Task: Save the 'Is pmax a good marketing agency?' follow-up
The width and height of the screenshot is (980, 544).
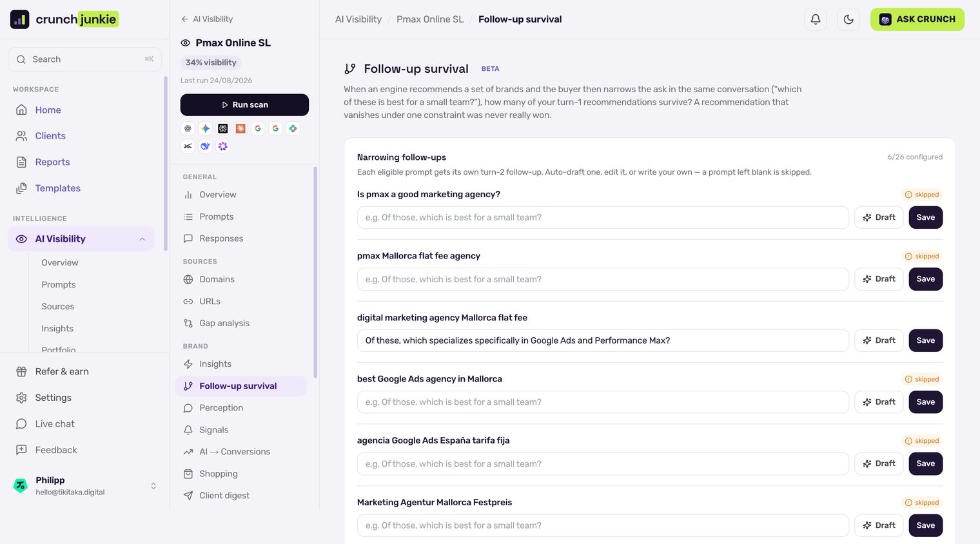Action: [x=926, y=217]
